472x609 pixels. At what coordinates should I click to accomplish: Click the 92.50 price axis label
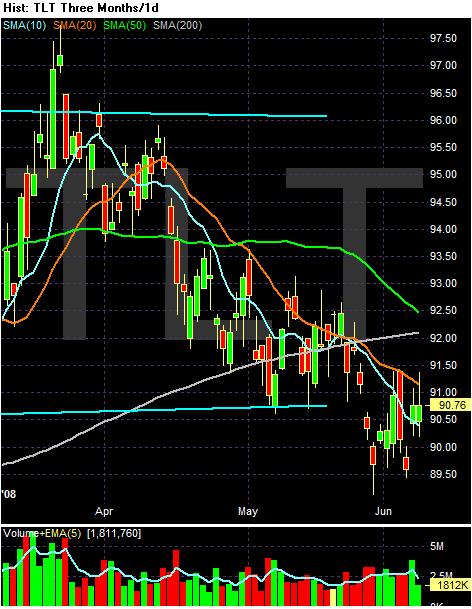(x=443, y=310)
